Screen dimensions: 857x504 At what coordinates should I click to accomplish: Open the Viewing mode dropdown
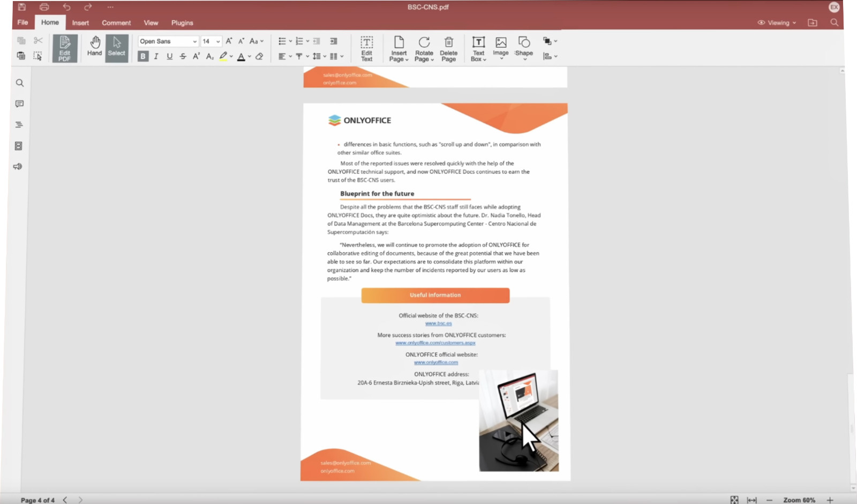pyautogui.click(x=777, y=22)
